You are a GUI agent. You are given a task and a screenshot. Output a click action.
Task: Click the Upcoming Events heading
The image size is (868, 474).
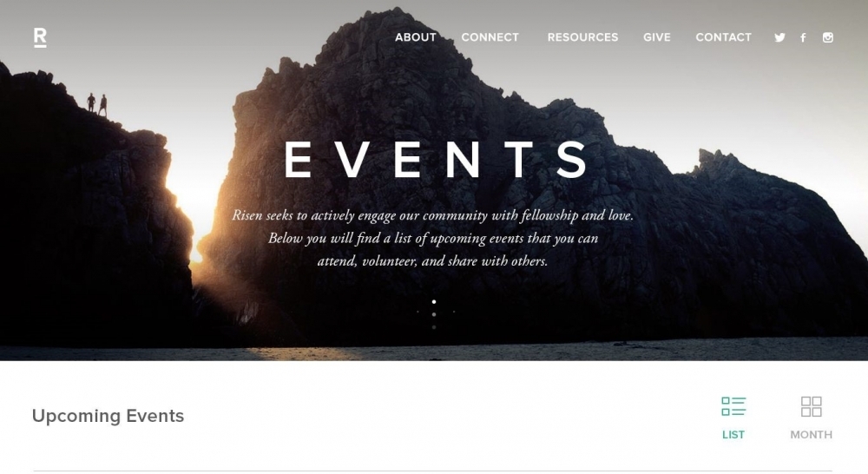tap(108, 416)
